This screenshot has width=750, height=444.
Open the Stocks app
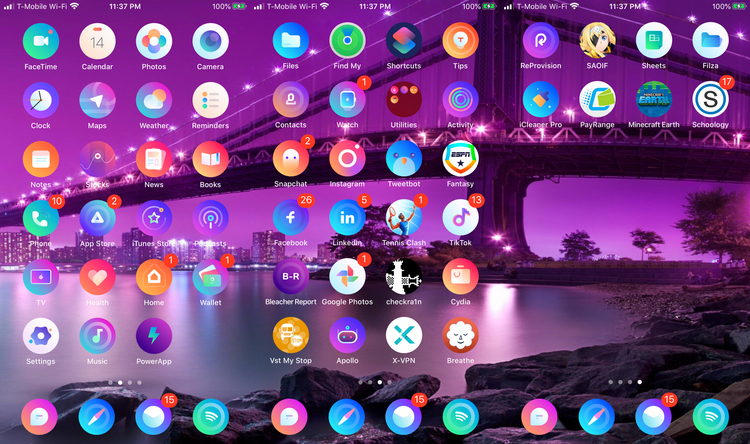coord(97,159)
